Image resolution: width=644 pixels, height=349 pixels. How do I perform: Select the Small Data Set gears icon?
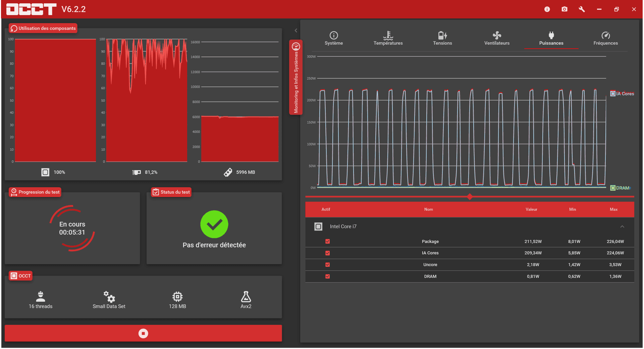pos(109,297)
